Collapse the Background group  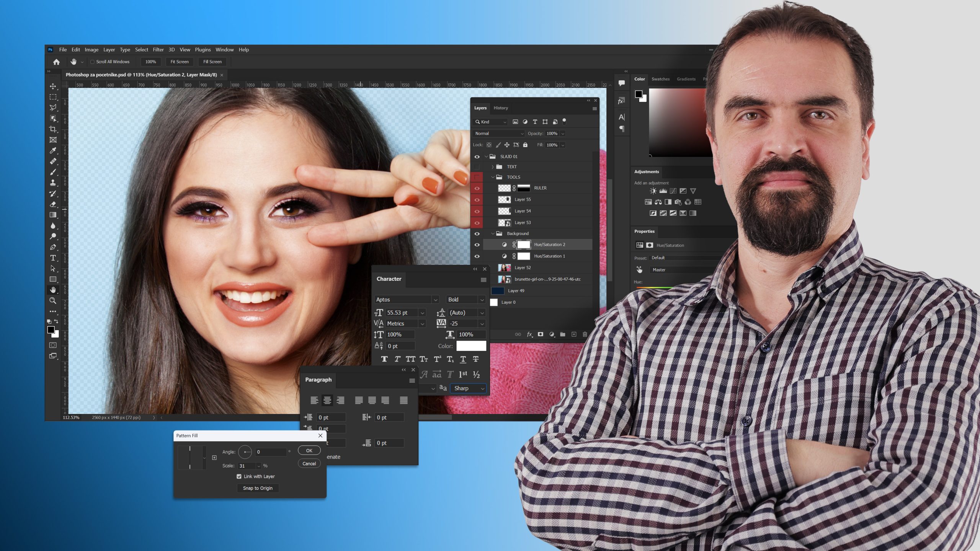(x=493, y=233)
